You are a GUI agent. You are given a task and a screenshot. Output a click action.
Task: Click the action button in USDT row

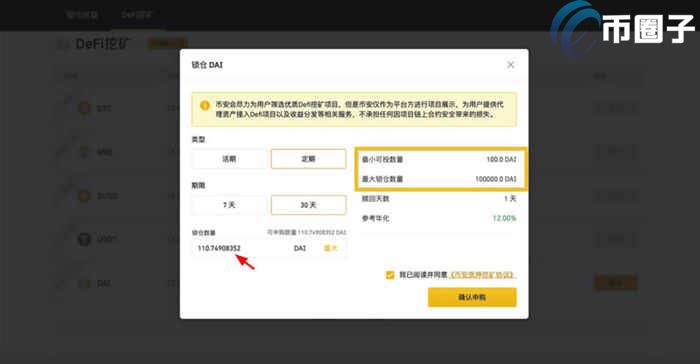tap(616, 239)
